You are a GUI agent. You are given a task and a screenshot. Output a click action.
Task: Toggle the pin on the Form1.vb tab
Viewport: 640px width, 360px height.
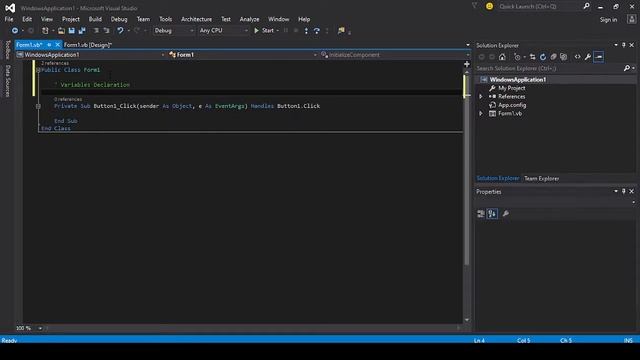tap(49, 45)
